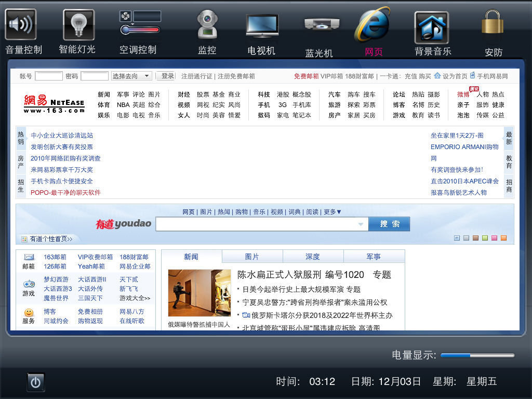Select the 招商 side tab

(509, 185)
